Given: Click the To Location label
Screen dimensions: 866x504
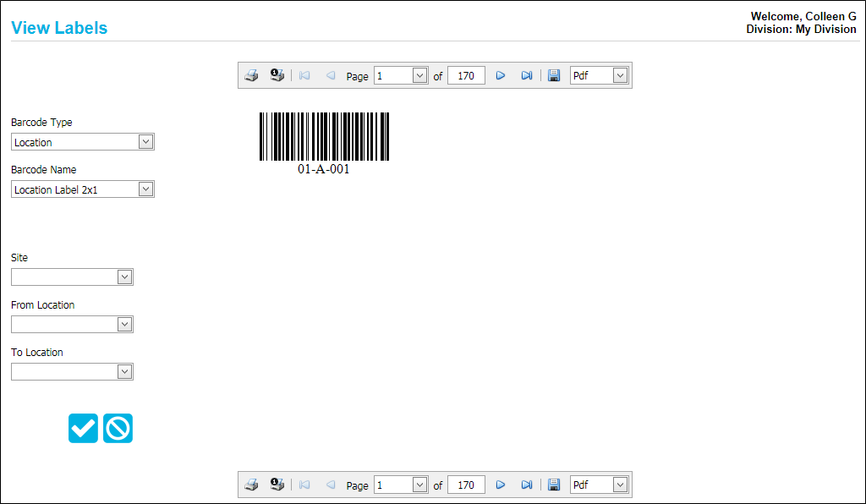Looking at the screenshot, I should [x=37, y=352].
